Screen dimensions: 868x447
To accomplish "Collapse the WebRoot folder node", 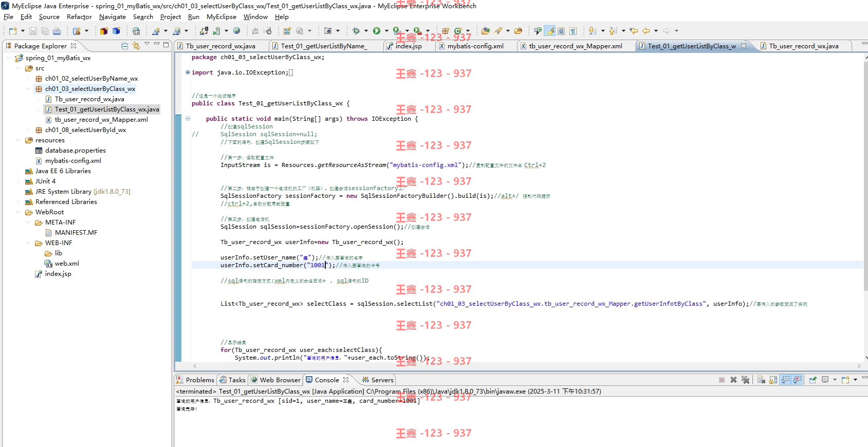I will tap(19, 212).
